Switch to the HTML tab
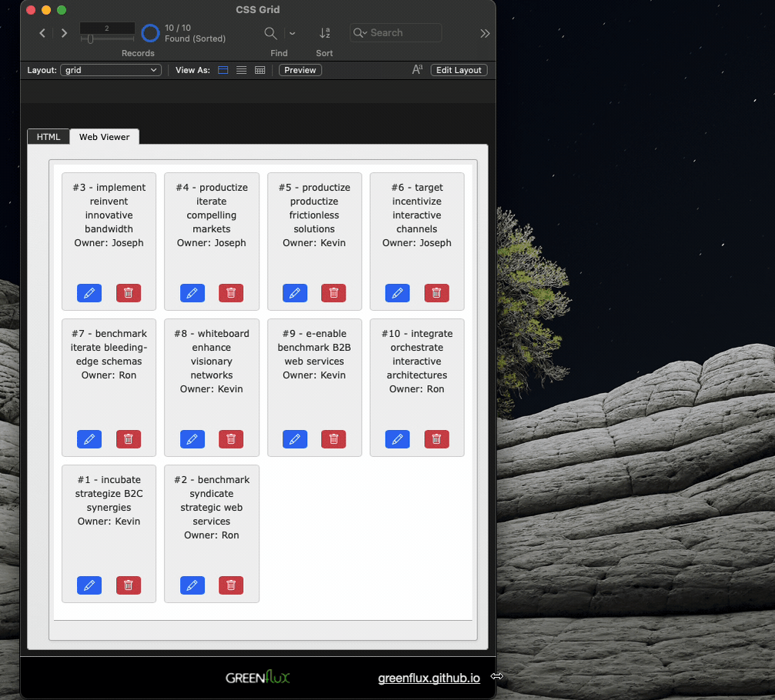This screenshot has width=775, height=700. click(48, 137)
